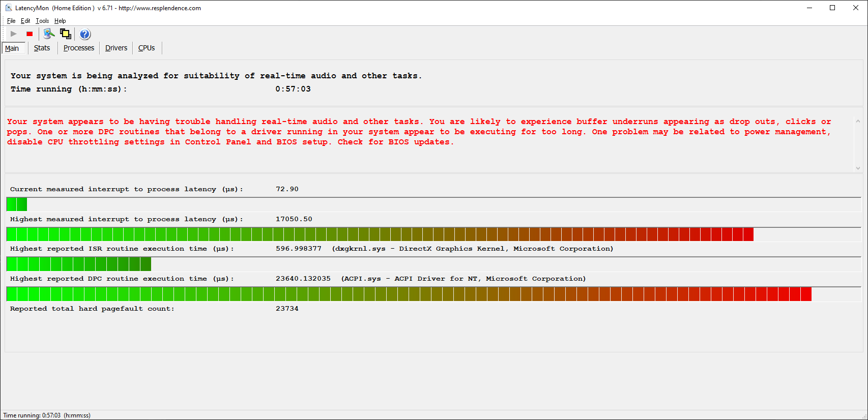Switch to the Drivers tab
The width and height of the screenshot is (868, 420).
pyautogui.click(x=117, y=48)
